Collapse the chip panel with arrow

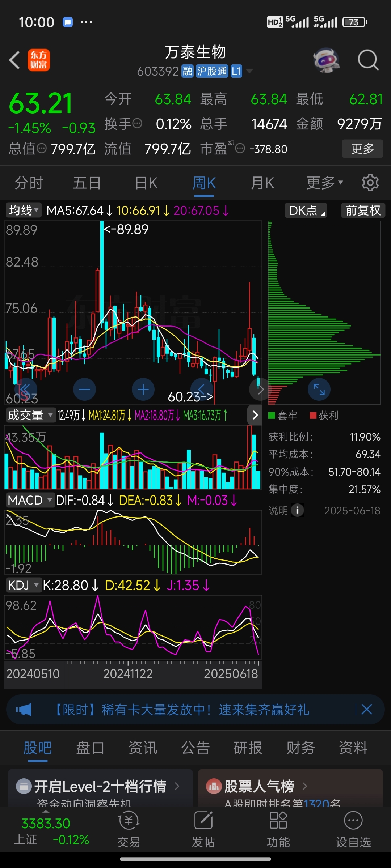255,415
